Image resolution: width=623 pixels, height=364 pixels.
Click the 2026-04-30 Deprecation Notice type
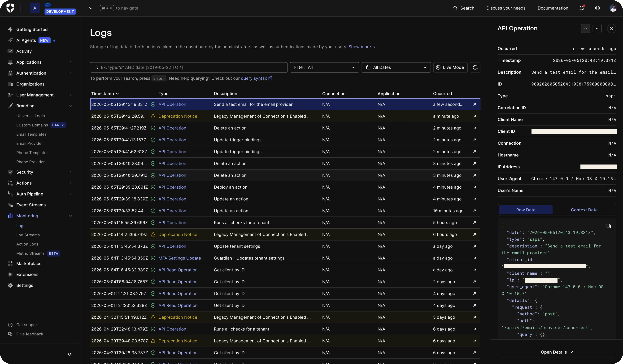[x=178, y=317]
